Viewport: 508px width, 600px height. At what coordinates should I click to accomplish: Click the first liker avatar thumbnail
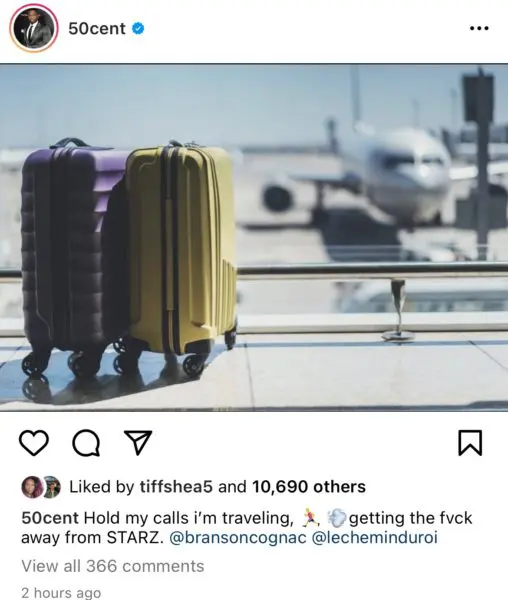[x=32, y=487]
